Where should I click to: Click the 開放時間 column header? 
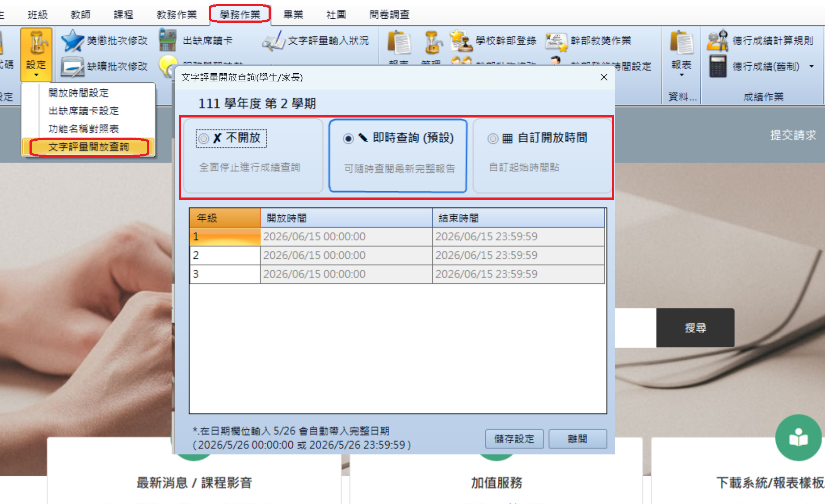tap(346, 218)
